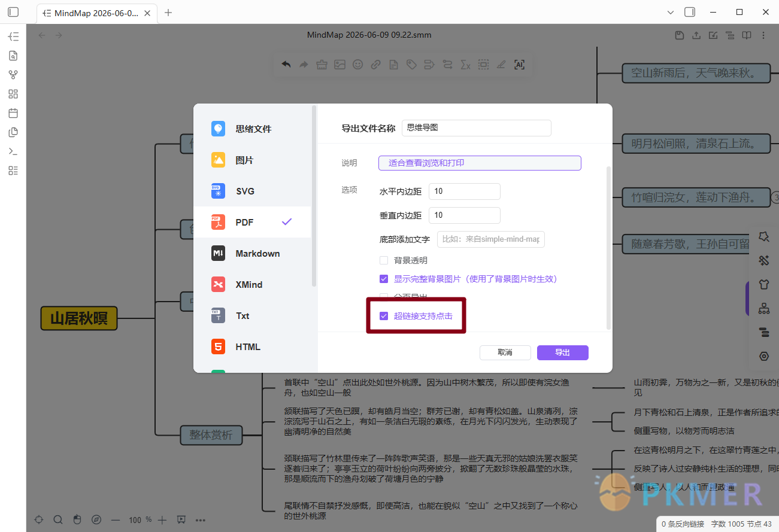This screenshot has width=779, height=532.
Task: Open the emoji icon picker
Action: 358,65
